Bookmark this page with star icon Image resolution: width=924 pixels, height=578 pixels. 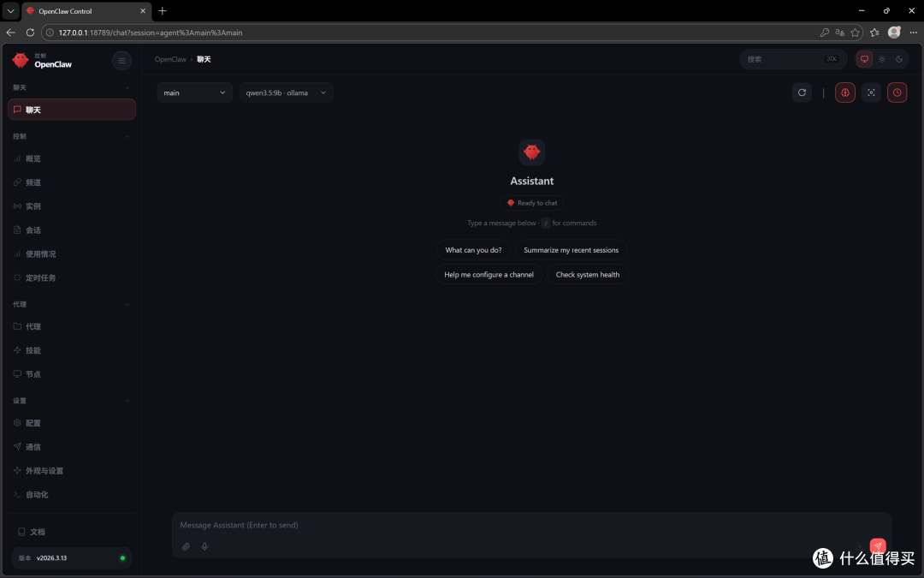tap(855, 33)
